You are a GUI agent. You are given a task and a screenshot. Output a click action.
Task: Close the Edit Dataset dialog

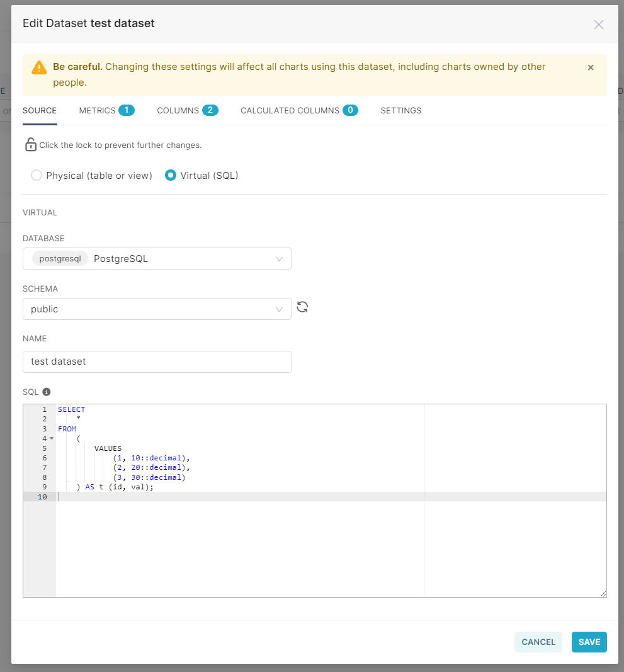coord(598,25)
